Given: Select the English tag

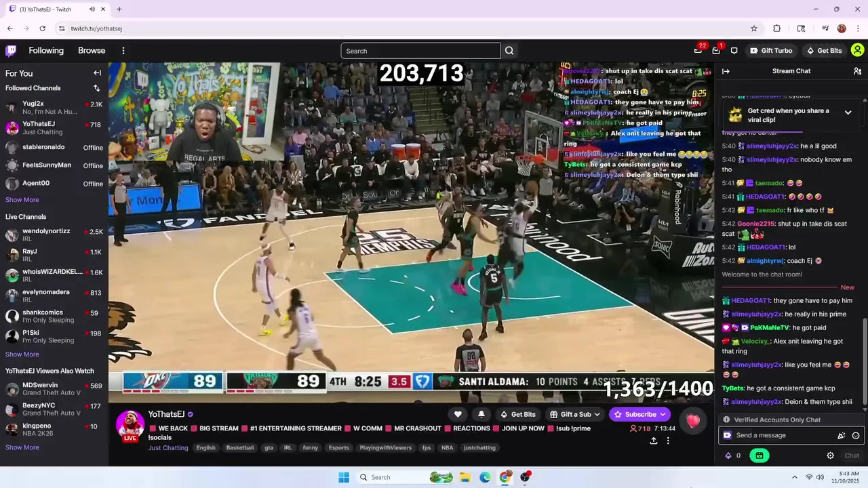Looking at the screenshot, I should 205,448.
